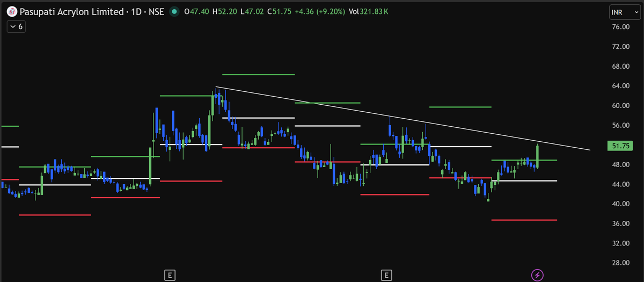Click the 60.00 price axis label
The height and width of the screenshot is (282, 644).
620,105
